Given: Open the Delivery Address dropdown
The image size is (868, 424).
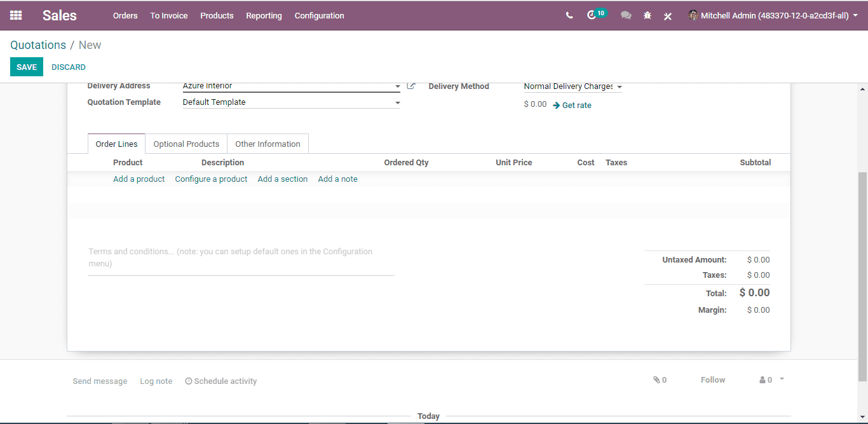Looking at the screenshot, I should click(292, 86).
